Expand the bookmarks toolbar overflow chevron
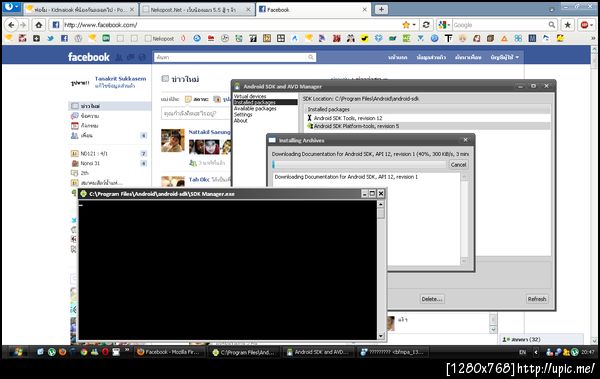The width and height of the screenshot is (600, 379). (x=593, y=38)
